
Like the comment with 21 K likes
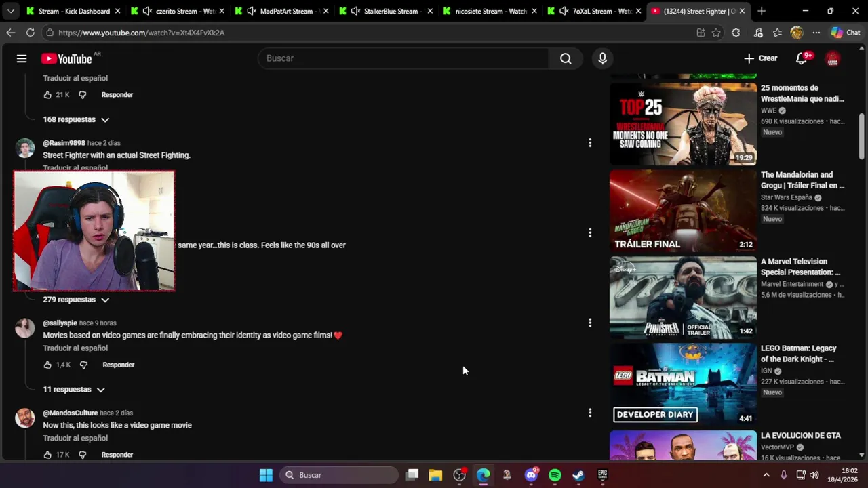pos(47,95)
